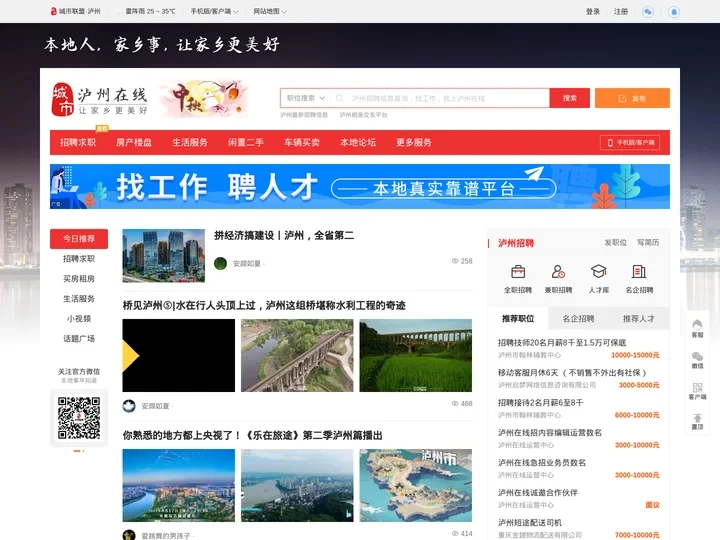
Task: Open the 生活服务 navigation menu
Action: click(190, 142)
